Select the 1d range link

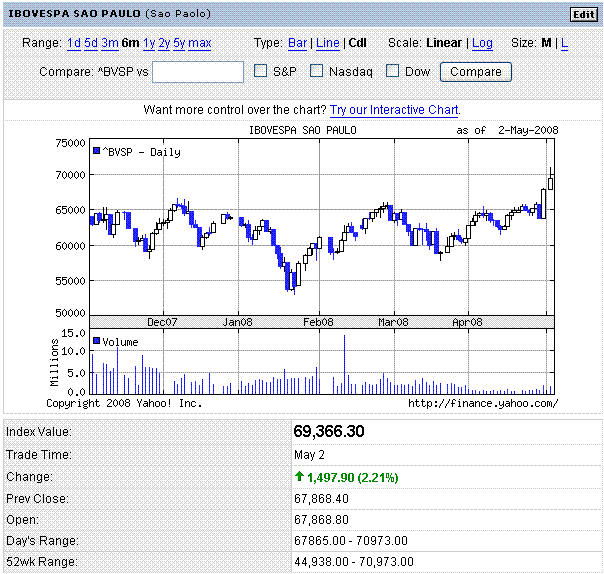coord(74,43)
